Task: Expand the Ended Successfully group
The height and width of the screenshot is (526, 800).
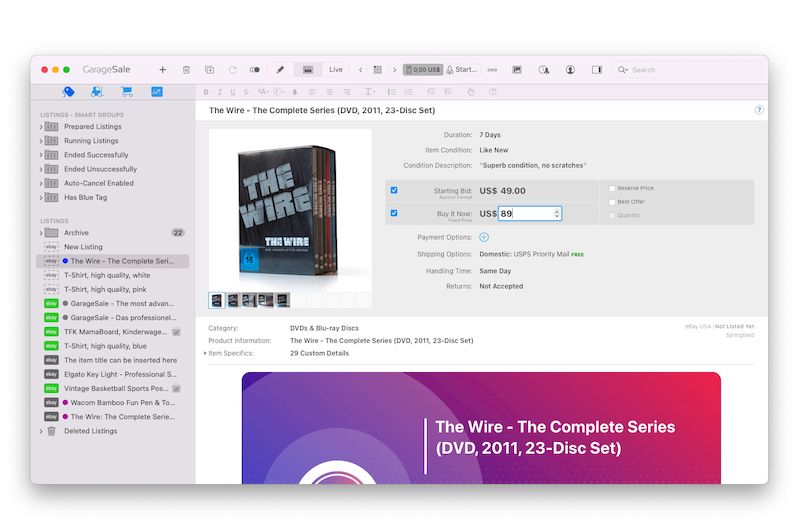Action: (x=41, y=155)
